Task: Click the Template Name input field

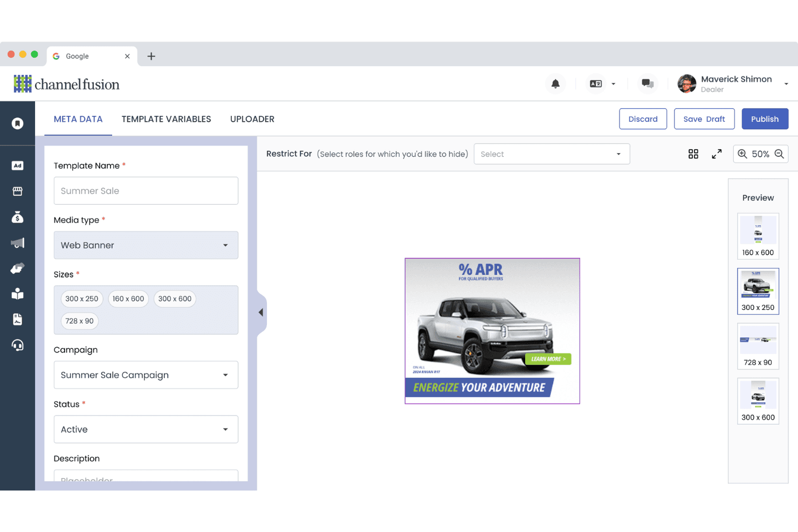Action: pyautogui.click(x=146, y=191)
